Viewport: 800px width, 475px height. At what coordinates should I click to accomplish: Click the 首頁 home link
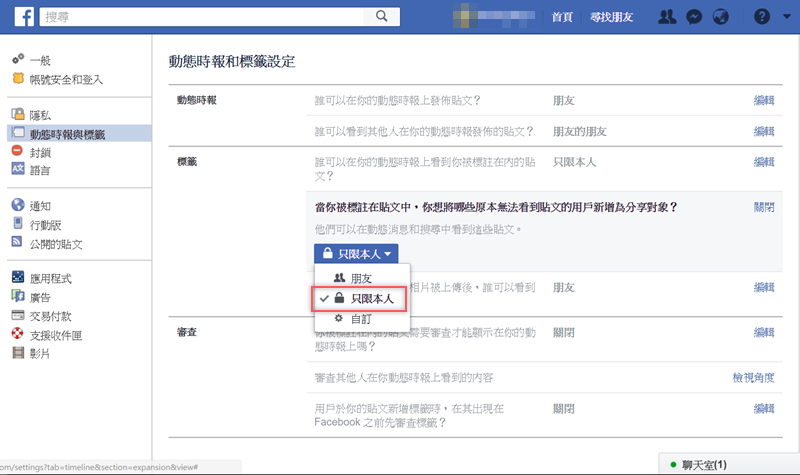[x=562, y=17]
